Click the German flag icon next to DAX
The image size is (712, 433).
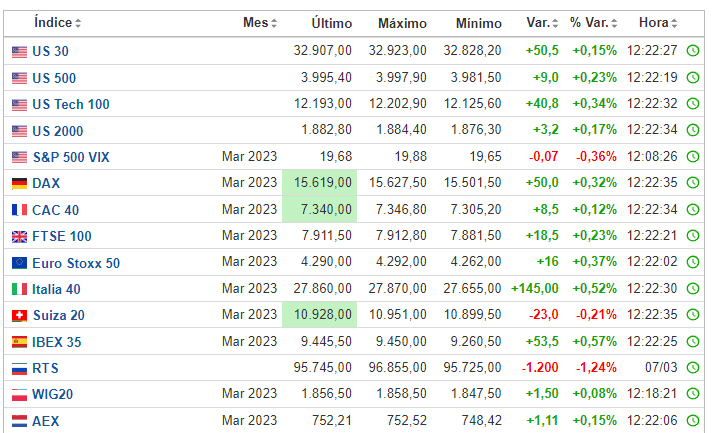point(19,183)
